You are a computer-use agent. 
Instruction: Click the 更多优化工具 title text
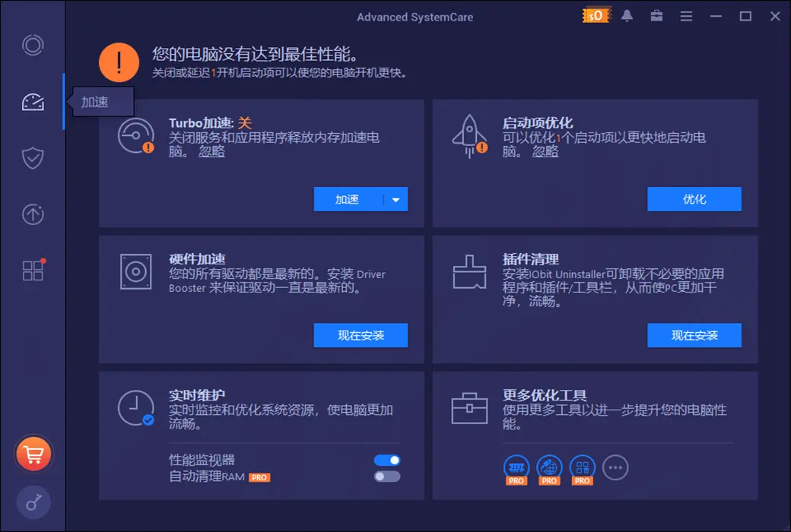[545, 395]
